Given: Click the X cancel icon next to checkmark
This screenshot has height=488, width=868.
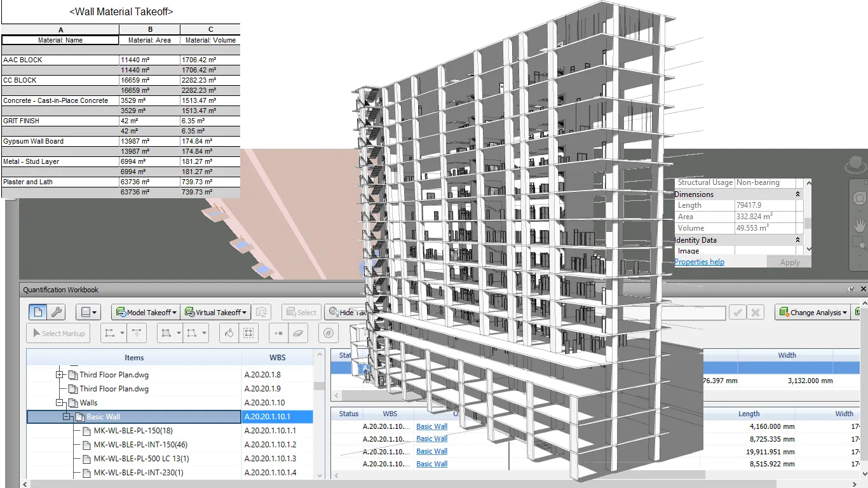Looking at the screenshot, I should point(755,312).
